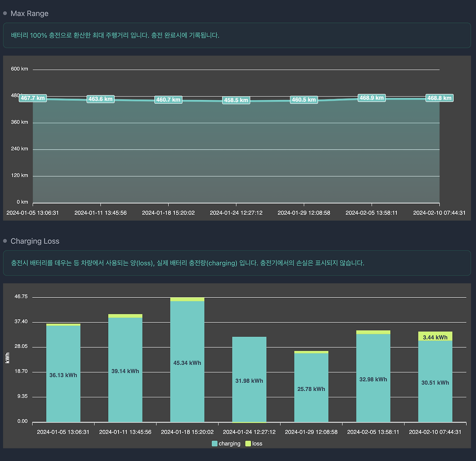
Task: Click the 25.78 kWh charging bar
Action: pyautogui.click(x=311, y=387)
